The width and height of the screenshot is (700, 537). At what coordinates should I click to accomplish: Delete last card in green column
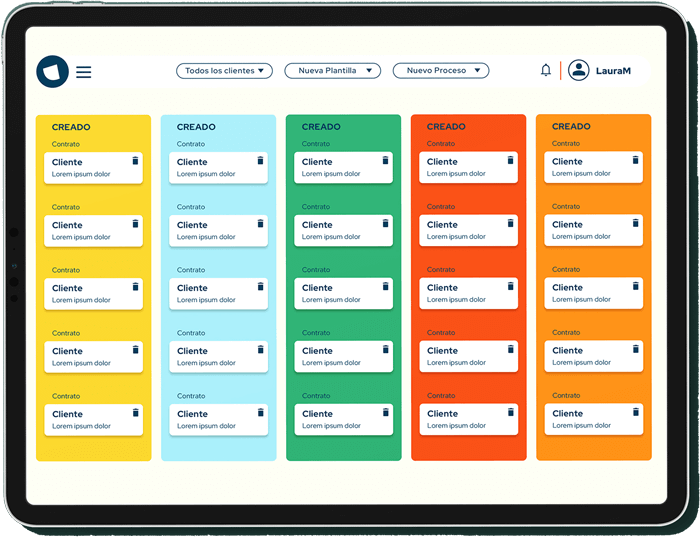coord(385,412)
